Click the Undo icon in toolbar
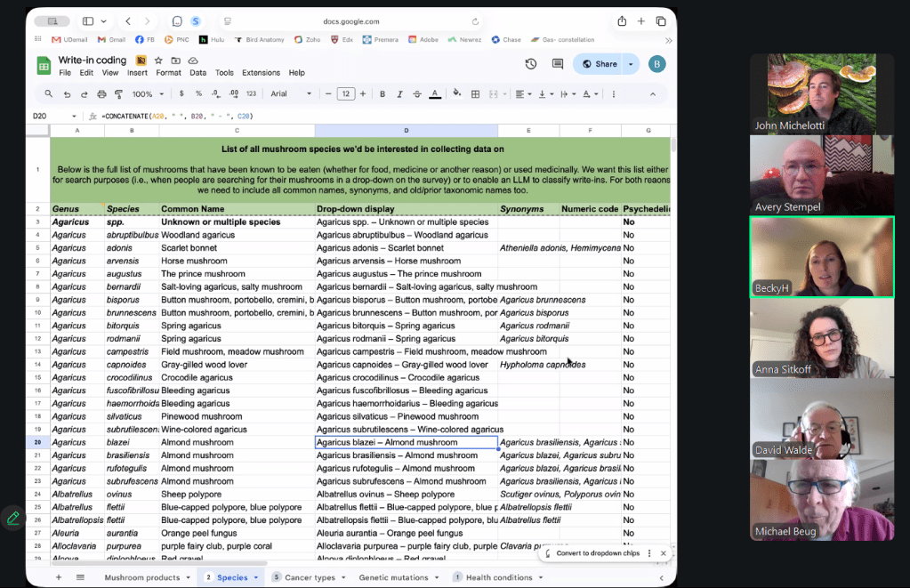The height and width of the screenshot is (588, 910). [x=68, y=94]
